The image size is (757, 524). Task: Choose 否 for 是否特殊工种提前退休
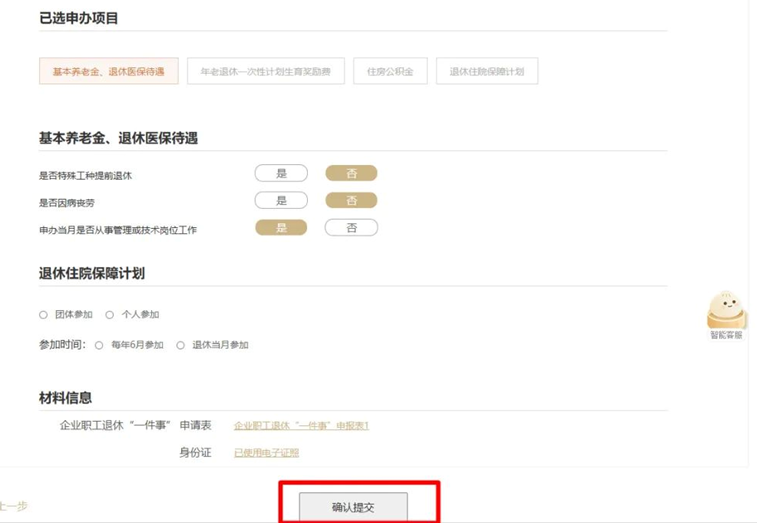click(351, 174)
